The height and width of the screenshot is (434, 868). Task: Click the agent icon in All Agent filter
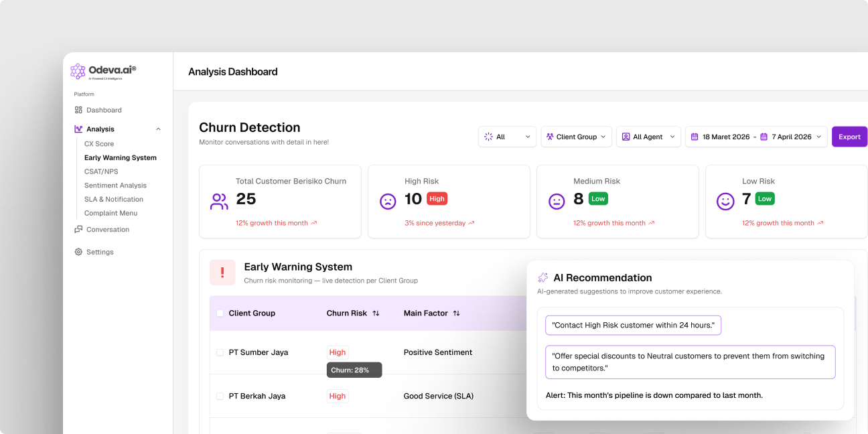pyautogui.click(x=626, y=137)
